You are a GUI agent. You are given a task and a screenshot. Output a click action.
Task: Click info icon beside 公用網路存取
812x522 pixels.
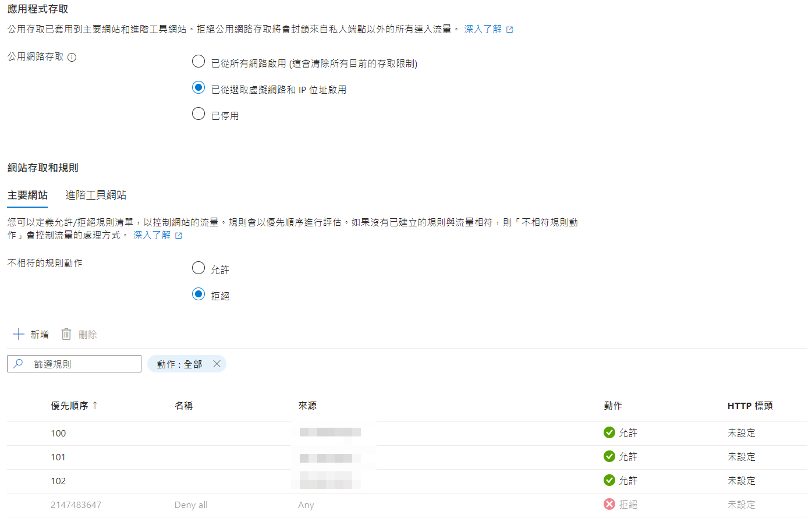coord(72,57)
